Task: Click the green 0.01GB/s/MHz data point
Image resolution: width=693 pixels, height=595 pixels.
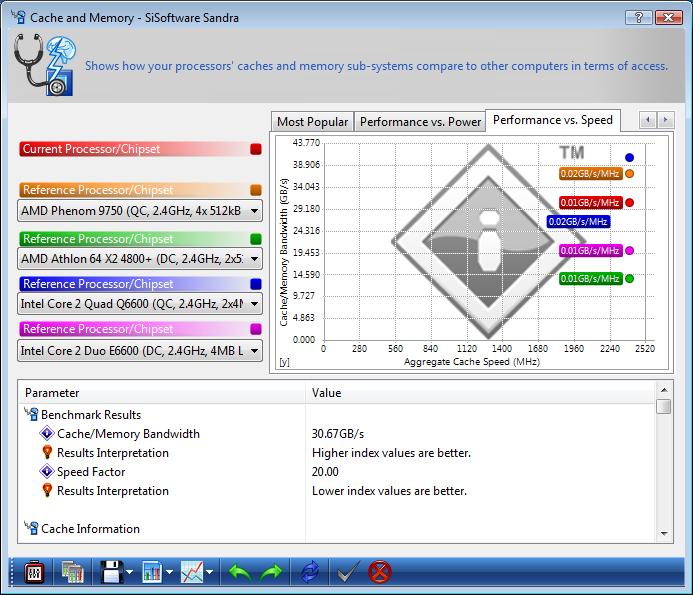Action: pyautogui.click(x=629, y=278)
